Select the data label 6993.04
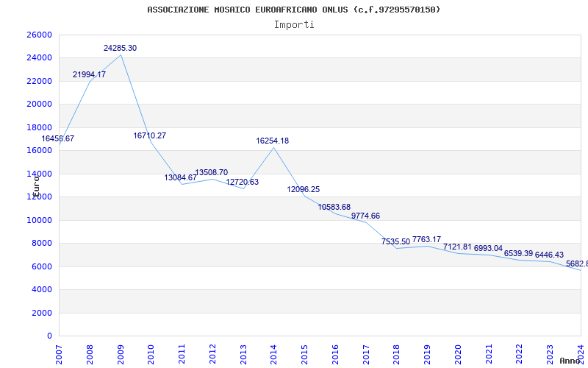The width and height of the screenshot is (588, 368). coord(488,248)
